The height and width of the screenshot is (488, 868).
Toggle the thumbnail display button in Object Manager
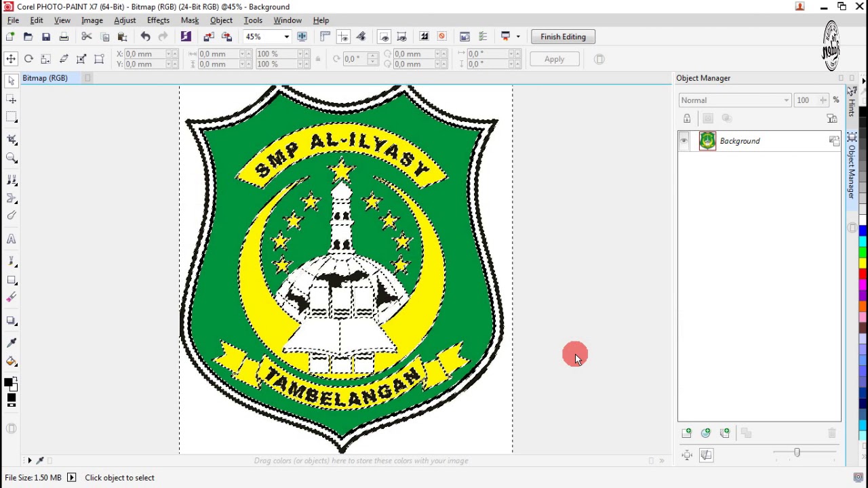[x=706, y=455]
